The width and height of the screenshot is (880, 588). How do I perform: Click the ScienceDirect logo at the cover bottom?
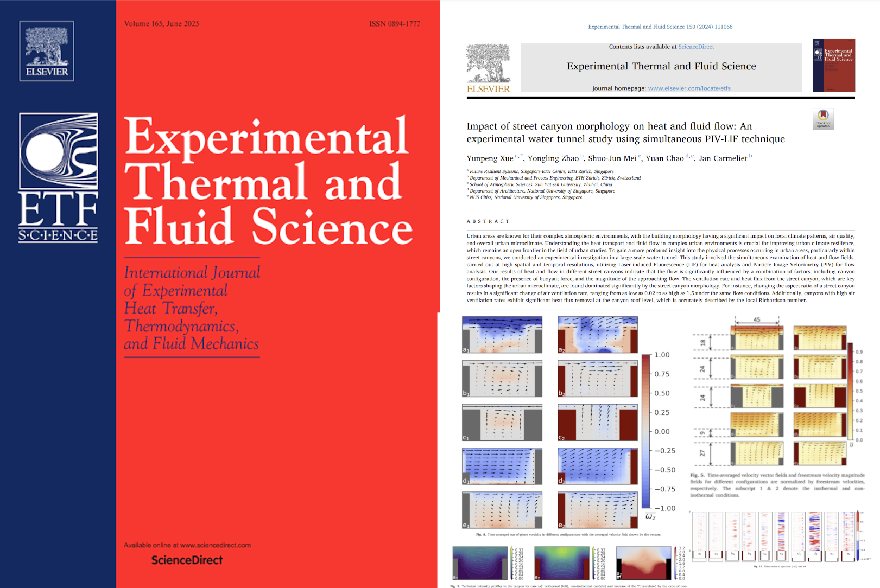coord(187,560)
